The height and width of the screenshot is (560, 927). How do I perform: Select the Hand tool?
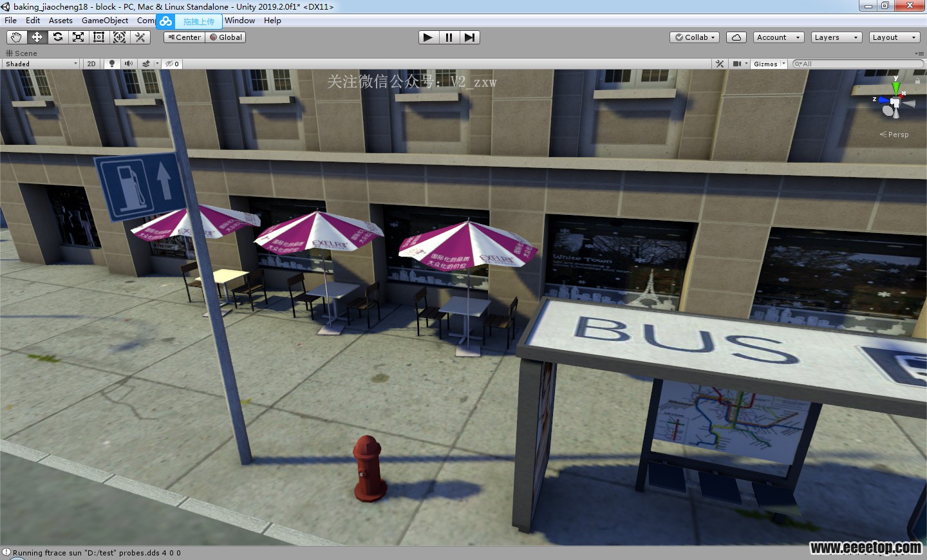click(x=16, y=37)
